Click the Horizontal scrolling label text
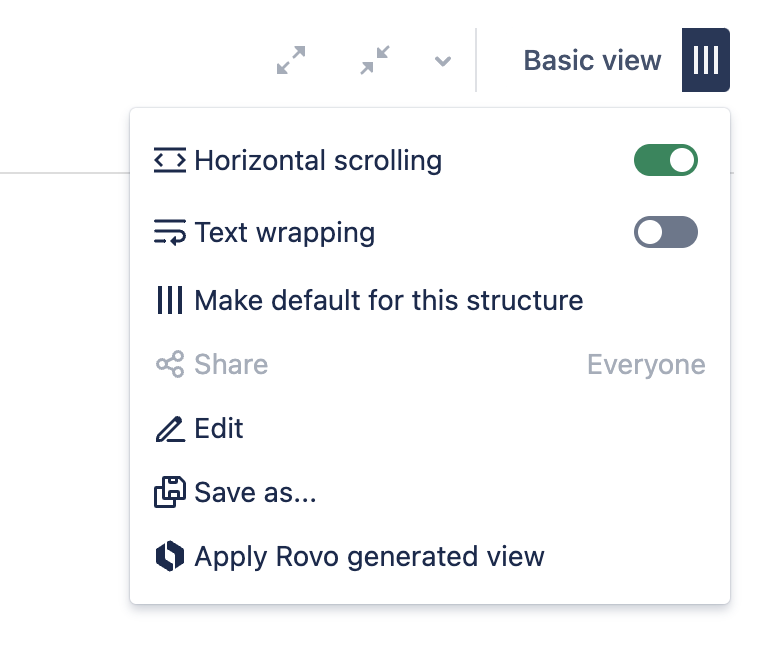Screen dimensions: 772x672 318,160
